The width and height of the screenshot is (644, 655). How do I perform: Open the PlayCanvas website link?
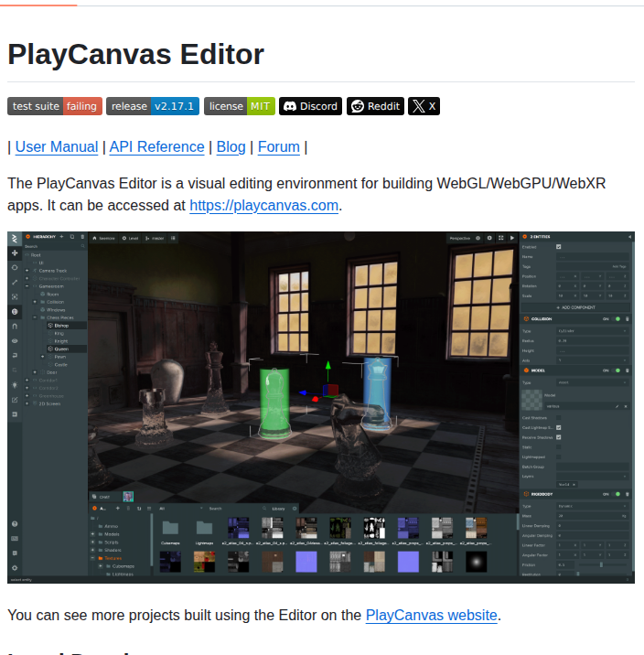(432, 616)
